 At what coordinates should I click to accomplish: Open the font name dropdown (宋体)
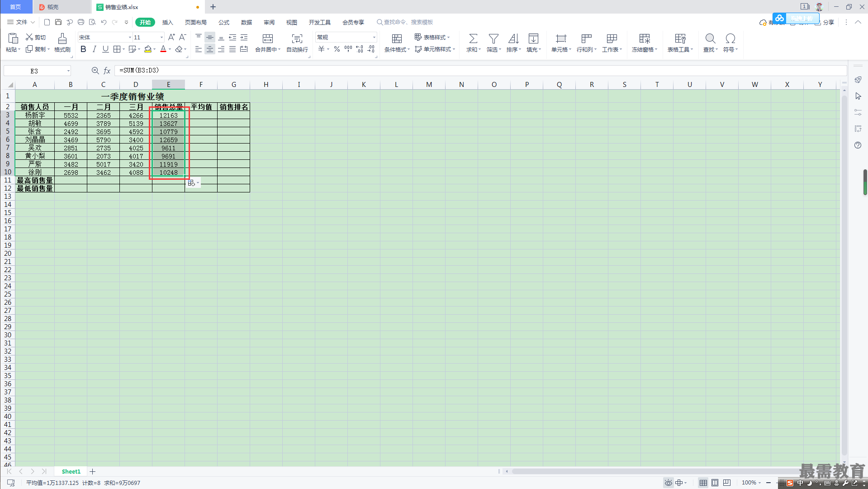[130, 37]
